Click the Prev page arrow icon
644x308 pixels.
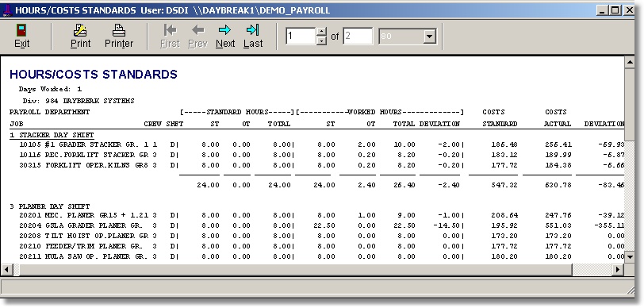click(x=198, y=29)
